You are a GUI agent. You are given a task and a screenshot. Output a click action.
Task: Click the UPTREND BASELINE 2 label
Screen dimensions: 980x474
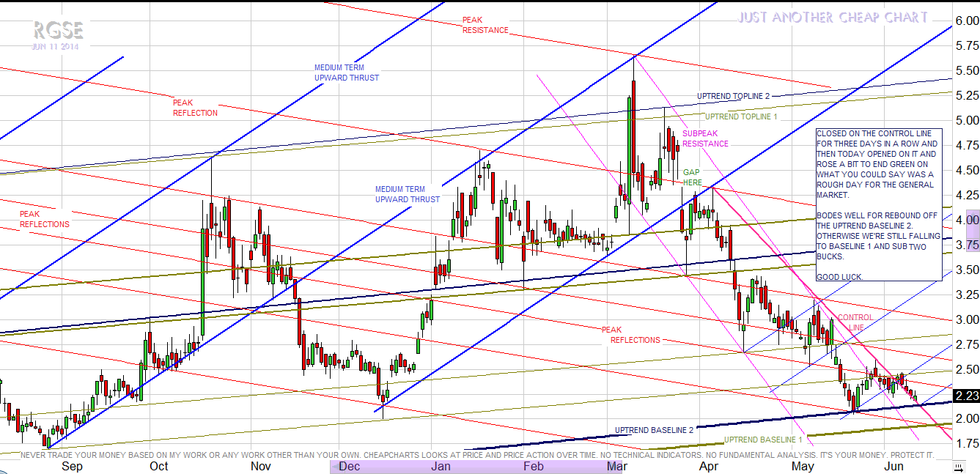pyautogui.click(x=654, y=430)
